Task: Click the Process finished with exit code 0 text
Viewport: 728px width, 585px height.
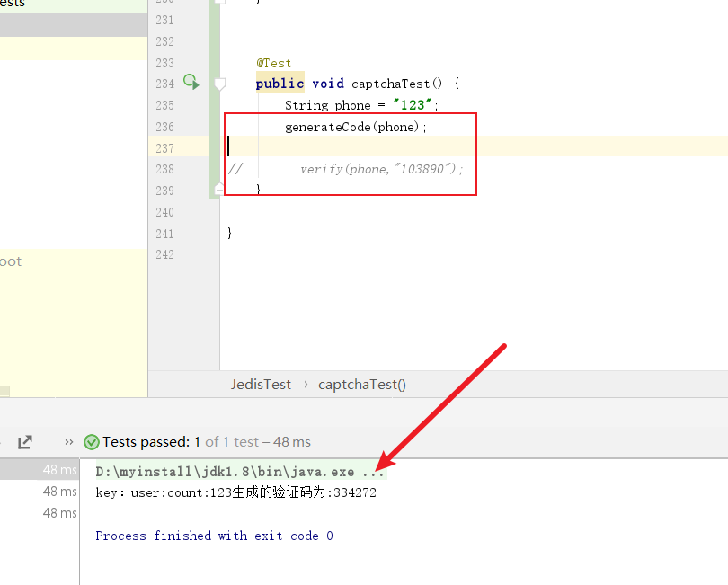Action: point(214,536)
